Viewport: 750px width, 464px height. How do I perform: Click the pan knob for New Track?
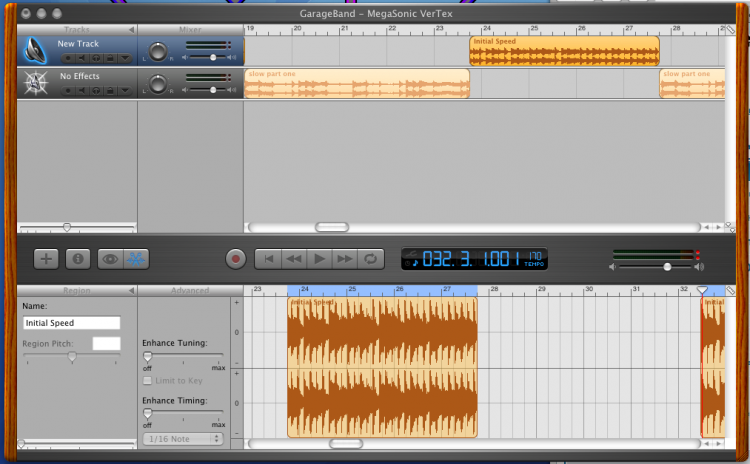(158, 51)
